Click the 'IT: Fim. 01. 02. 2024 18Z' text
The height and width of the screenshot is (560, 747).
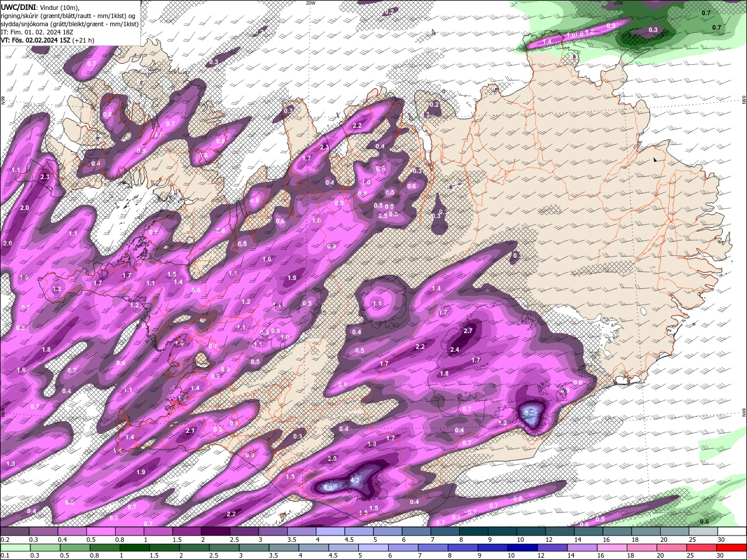tap(38, 32)
